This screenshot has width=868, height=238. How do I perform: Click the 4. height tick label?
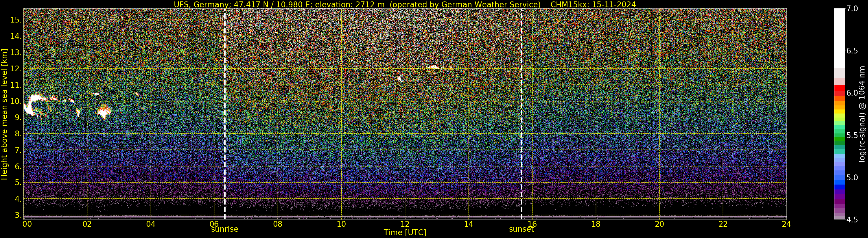pos(18,199)
